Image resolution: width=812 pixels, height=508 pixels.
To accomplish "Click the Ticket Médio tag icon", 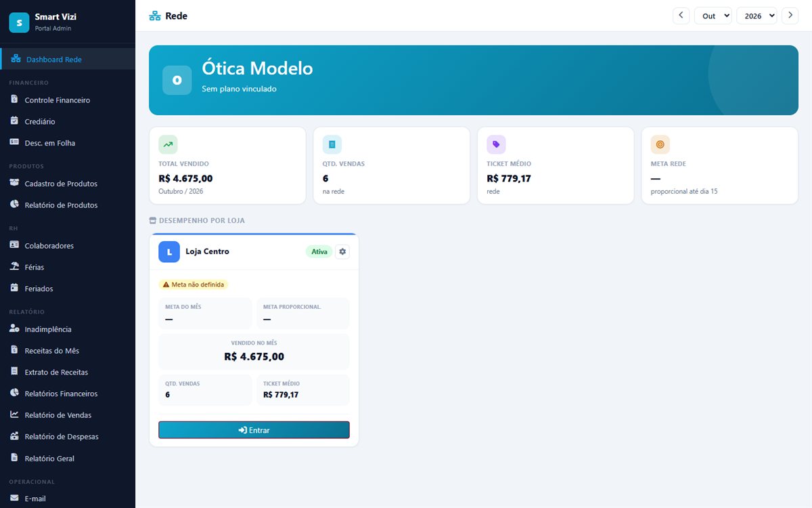I will coord(496,144).
